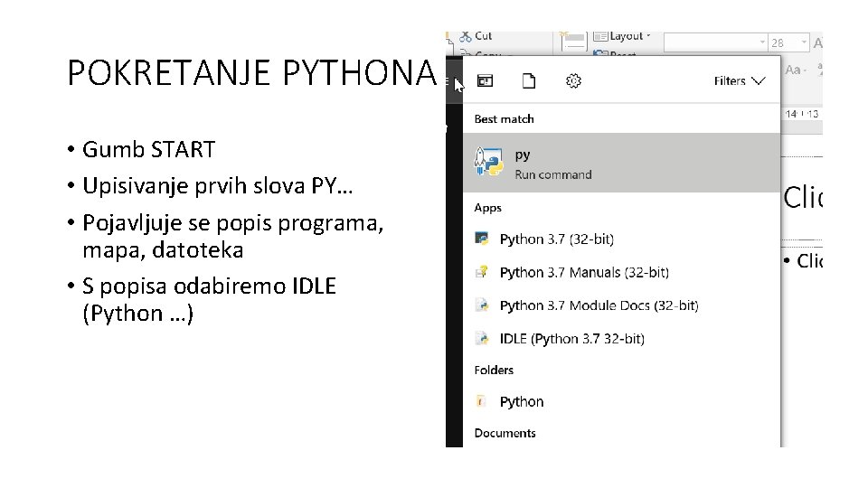This screenshot has width=868, height=488.
Task: Click bullet 'S popisa odabiremo IDLE'
Action: tap(209, 299)
